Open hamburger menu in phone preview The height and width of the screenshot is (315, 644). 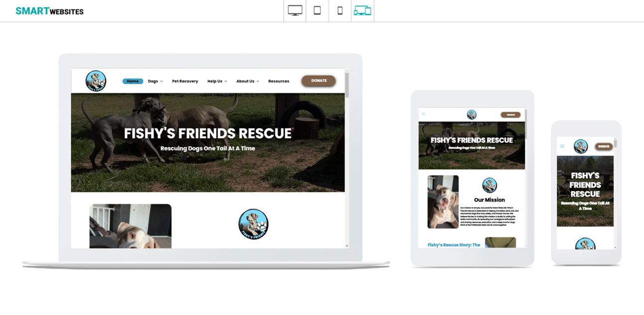click(562, 146)
